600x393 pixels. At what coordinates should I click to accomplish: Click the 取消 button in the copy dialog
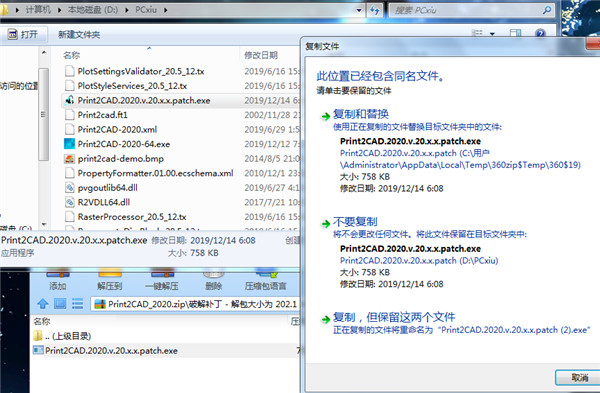pos(579,378)
